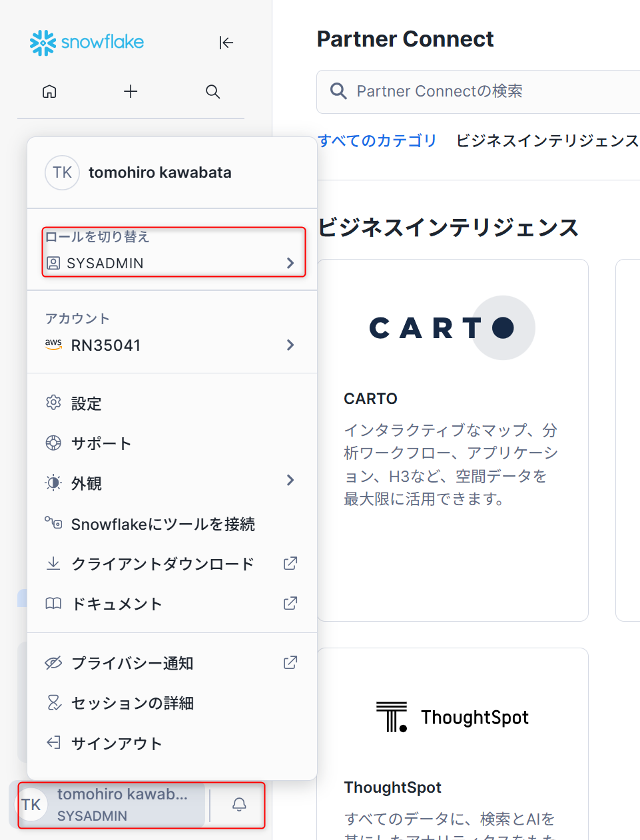Screen dimensions: 640x840
Task: Click the session icon for セッションの詳細
Action: click(x=54, y=702)
